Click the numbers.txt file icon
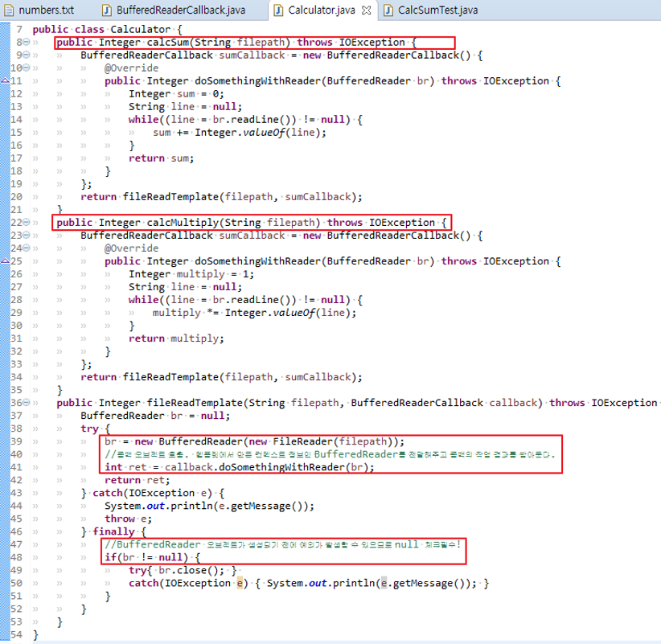 point(9,10)
